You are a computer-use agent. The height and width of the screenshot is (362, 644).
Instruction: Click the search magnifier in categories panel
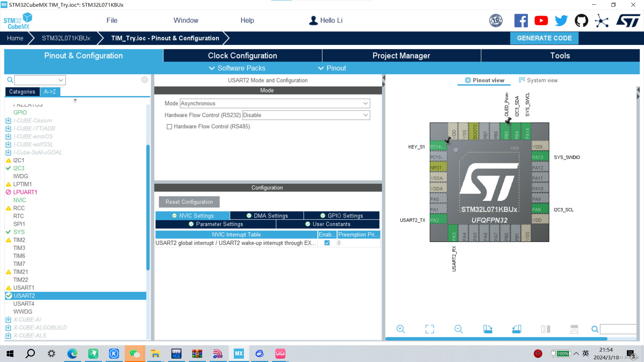[x=10, y=80]
